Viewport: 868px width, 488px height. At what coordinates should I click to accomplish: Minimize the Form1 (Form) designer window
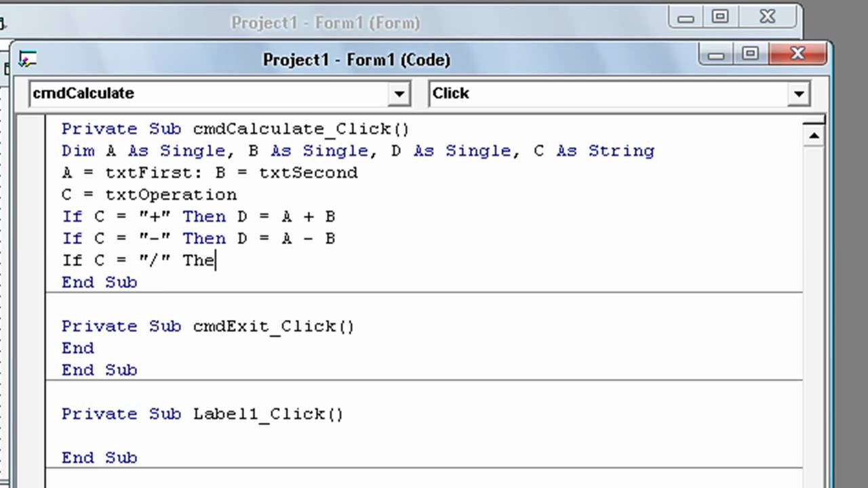click(686, 18)
